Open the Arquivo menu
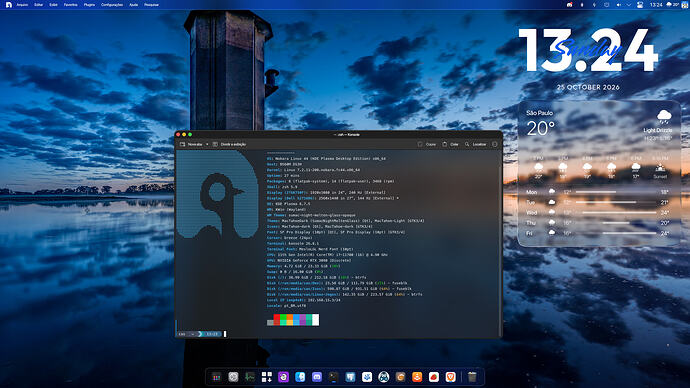The width and height of the screenshot is (690, 388). pos(22,5)
